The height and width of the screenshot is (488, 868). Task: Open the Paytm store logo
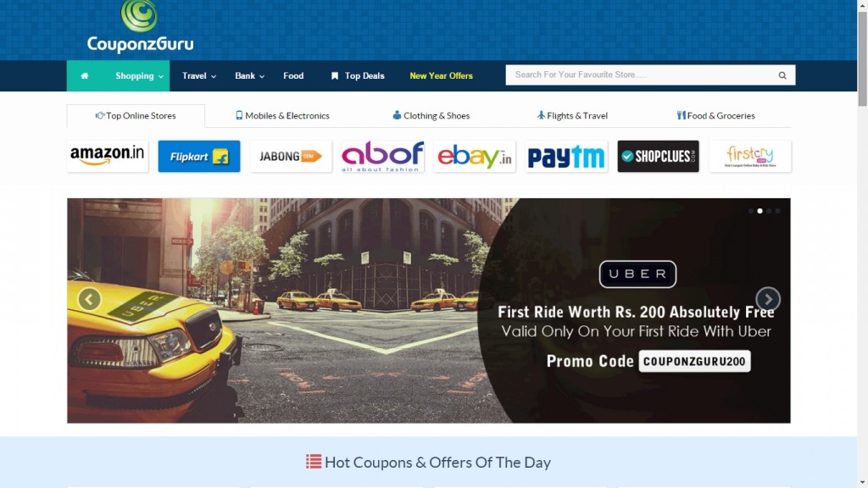pyautogui.click(x=565, y=156)
